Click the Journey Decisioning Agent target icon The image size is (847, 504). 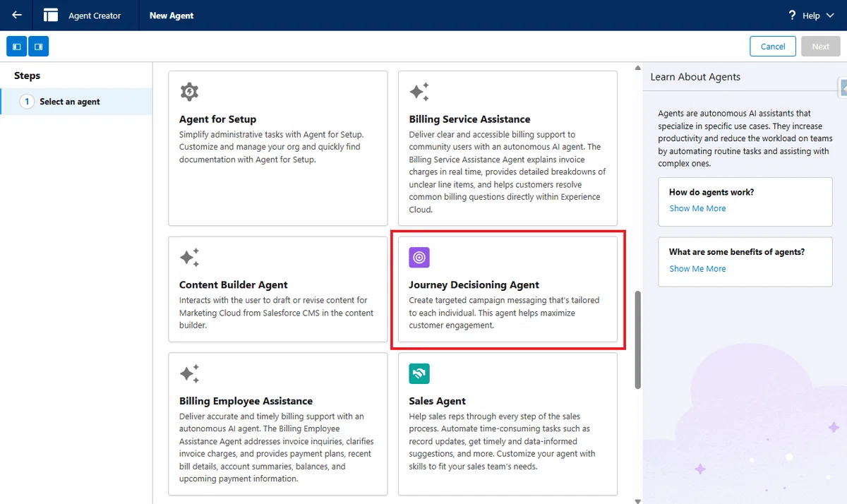[419, 258]
